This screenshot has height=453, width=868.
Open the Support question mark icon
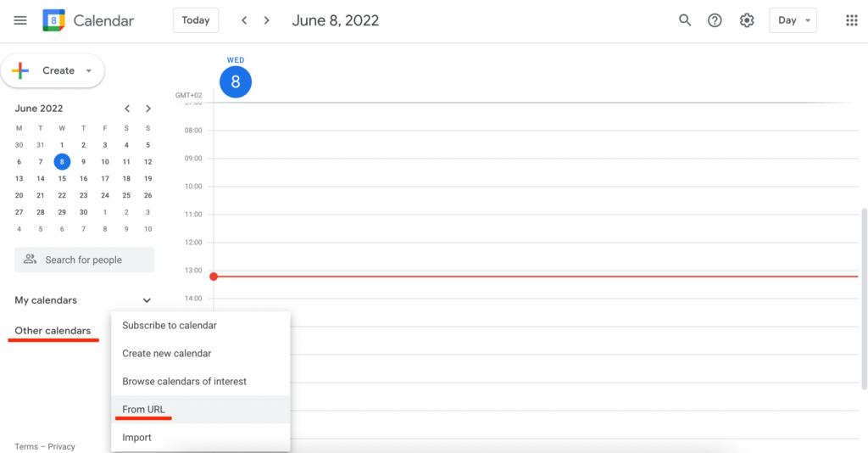[715, 20]
